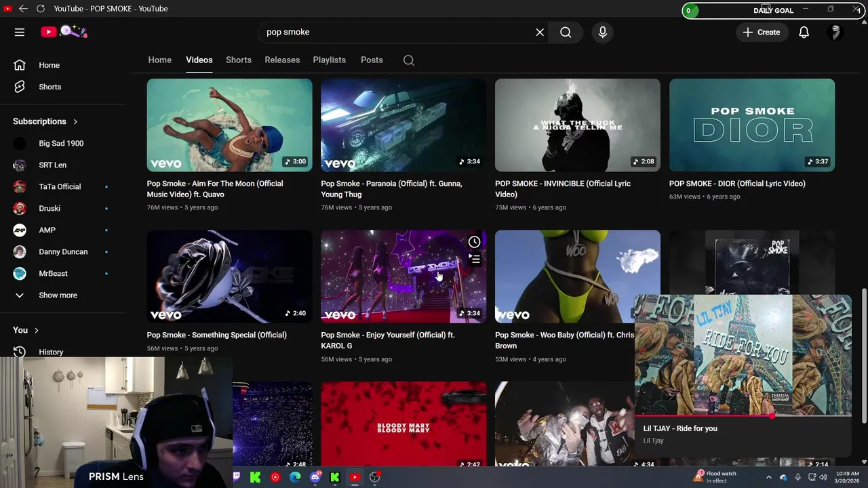Click the volume icon in tray

(x=823, y=477)
